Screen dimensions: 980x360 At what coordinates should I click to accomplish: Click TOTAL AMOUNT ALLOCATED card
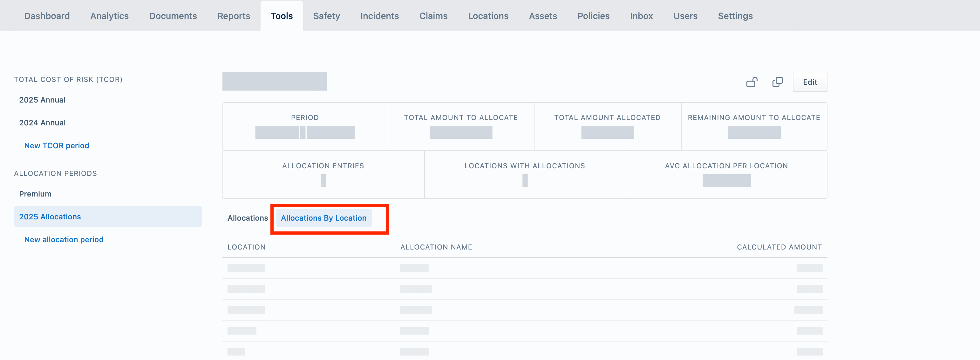pyautogui.click(x=608, y=126)
